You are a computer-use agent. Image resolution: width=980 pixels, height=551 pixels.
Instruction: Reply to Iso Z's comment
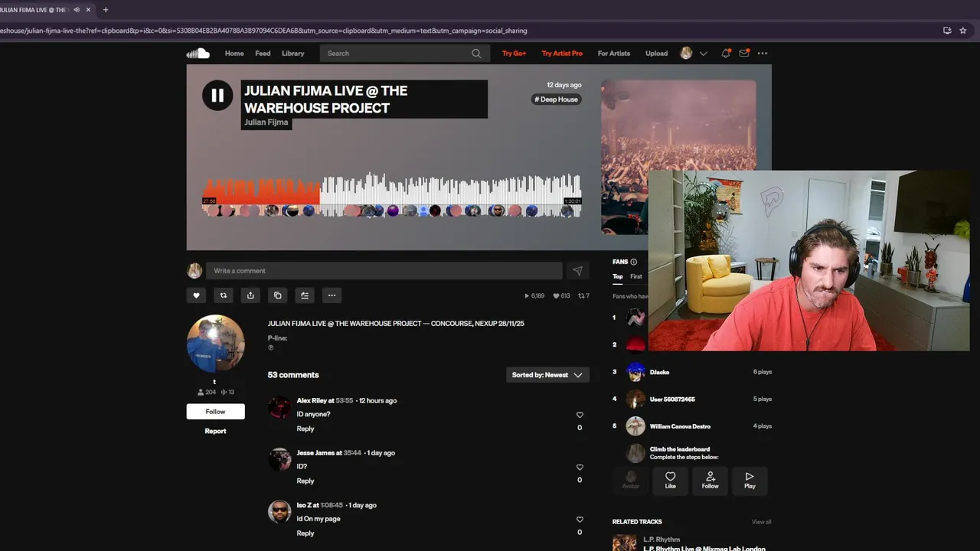click(x=305, y=533)
